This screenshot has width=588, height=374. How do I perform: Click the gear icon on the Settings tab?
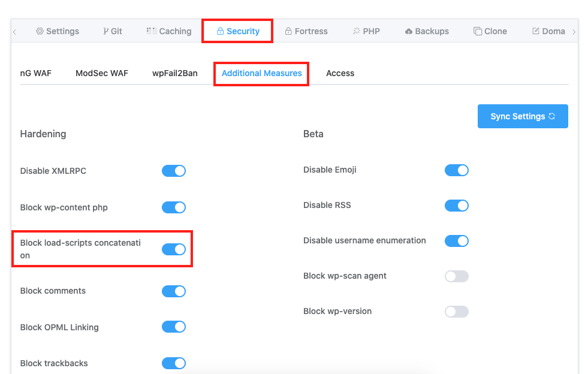coord(40,31)
